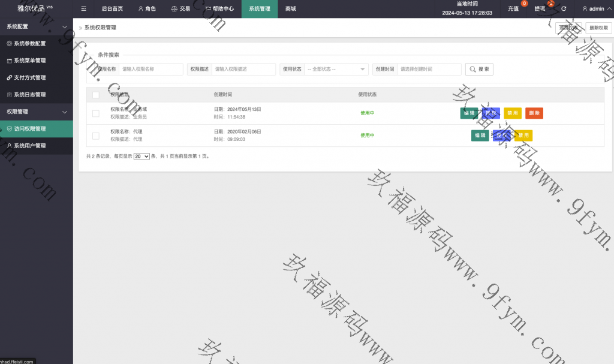The image size is (614, 364).
Task: Go to 系统用户管理 in sidebar
Action: coord(30,146)
